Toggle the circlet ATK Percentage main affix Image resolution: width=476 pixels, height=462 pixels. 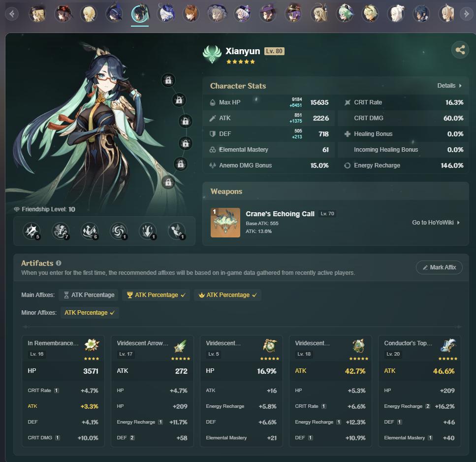pyautogui.click(x=227, y=295)
